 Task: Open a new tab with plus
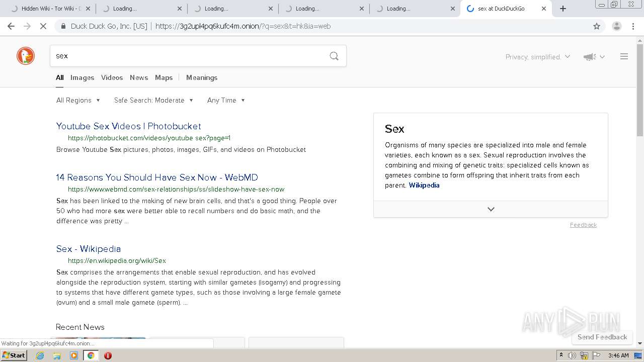click(x=563, y=9)
